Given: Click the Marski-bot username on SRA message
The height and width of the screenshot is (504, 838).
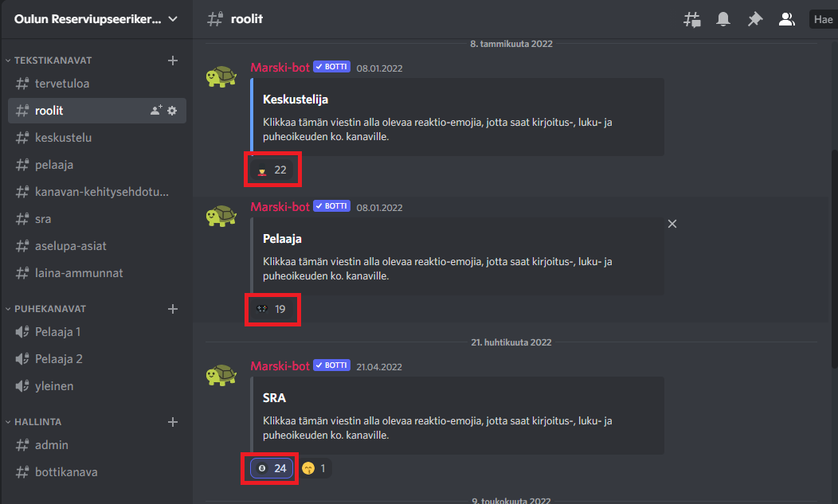Looking at the screenshot, I should point(280,366).
